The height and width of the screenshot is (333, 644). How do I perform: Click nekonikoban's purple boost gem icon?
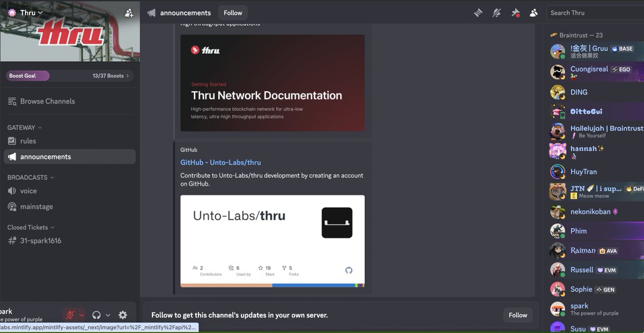[615, 212]
